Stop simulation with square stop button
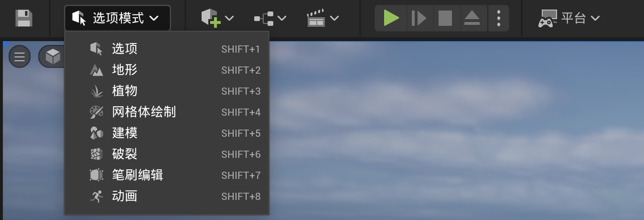This screenshot has height=220, width=644. [x=445, y=18]
